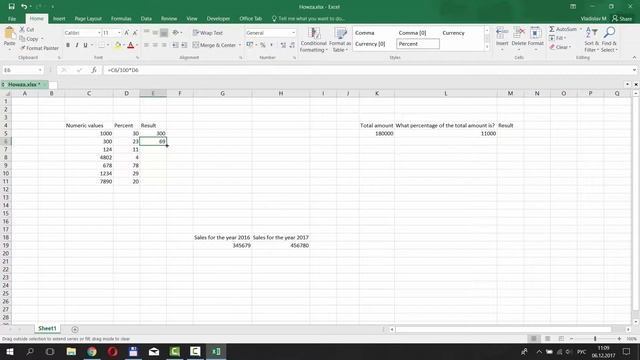Click the Increase Indent icon
The width and height of the screenshot is (640, 360).
tap(184, 45)
